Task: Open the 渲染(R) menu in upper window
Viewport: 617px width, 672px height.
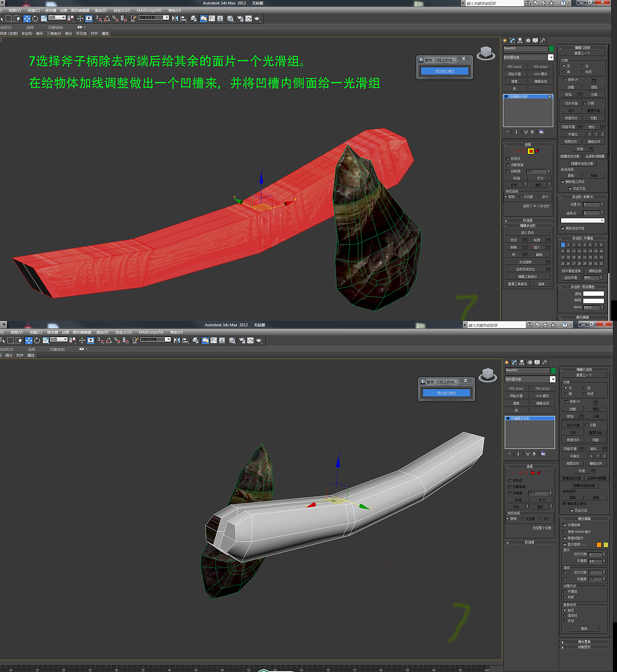Action: pos(100,10)
